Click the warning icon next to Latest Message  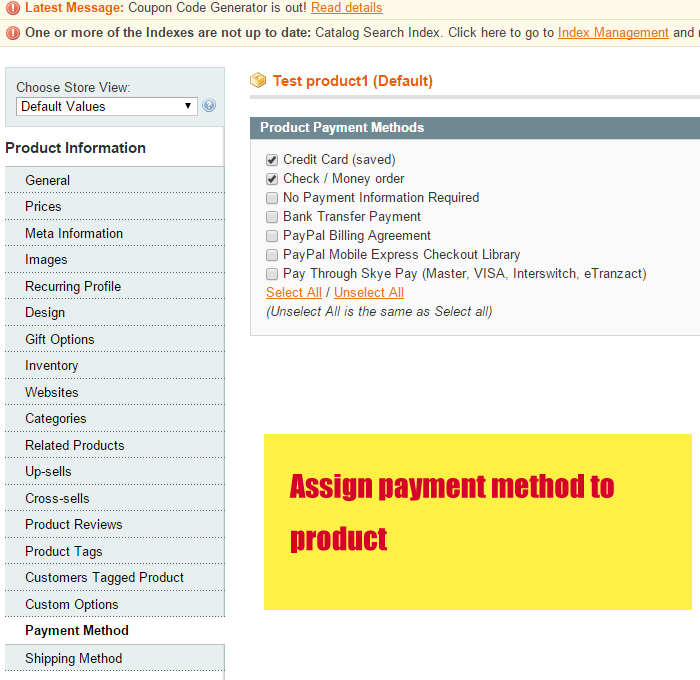pos(13,7)
